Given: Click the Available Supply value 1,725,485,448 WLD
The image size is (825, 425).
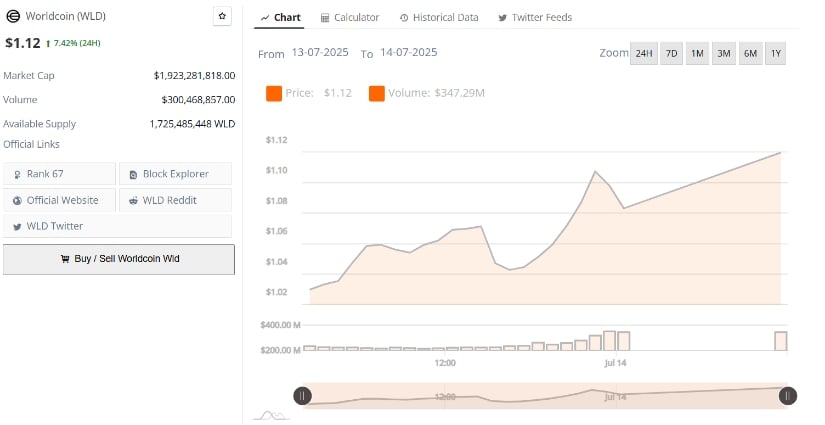Looking at the screenshot, I should (x=192, y=124).
